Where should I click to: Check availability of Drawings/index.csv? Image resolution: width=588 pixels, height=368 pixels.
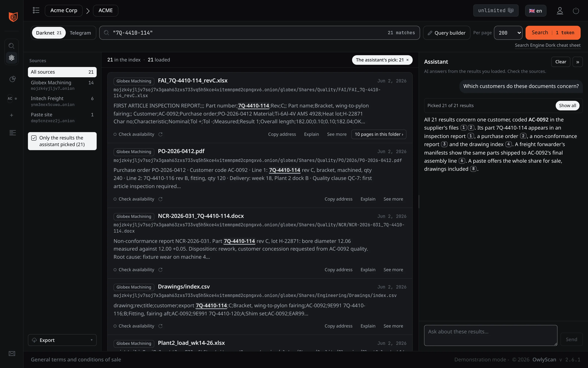tap(134, 326)
